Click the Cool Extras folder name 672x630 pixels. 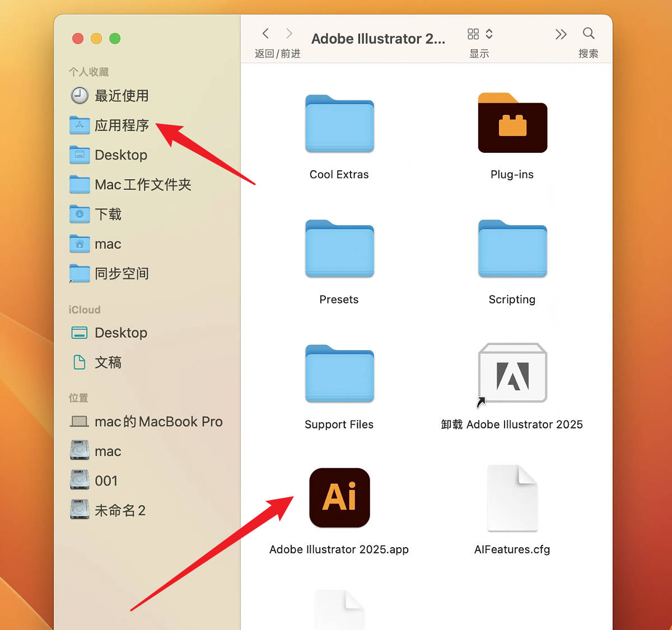(x=339, y=175)
